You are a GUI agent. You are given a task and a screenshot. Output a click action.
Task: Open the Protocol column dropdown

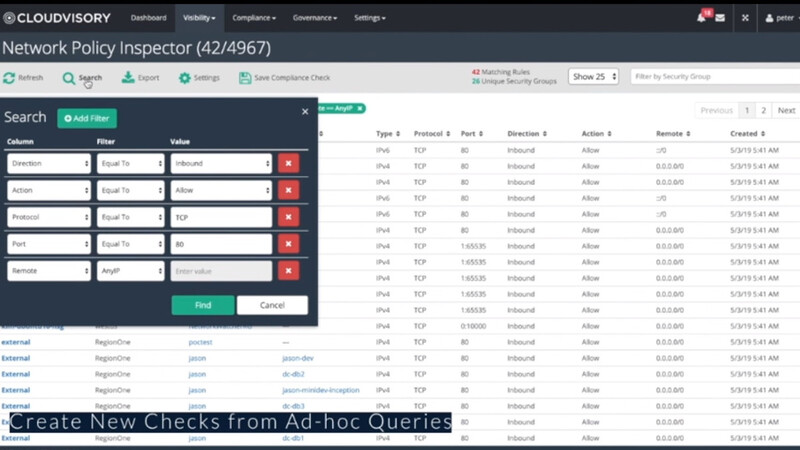[x=49, y=217]
